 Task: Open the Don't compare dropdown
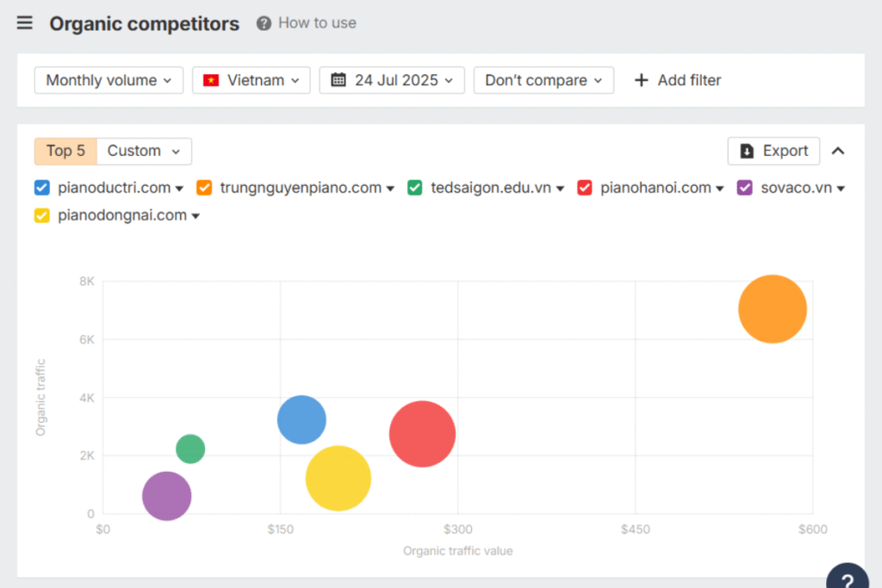(543, 80)
